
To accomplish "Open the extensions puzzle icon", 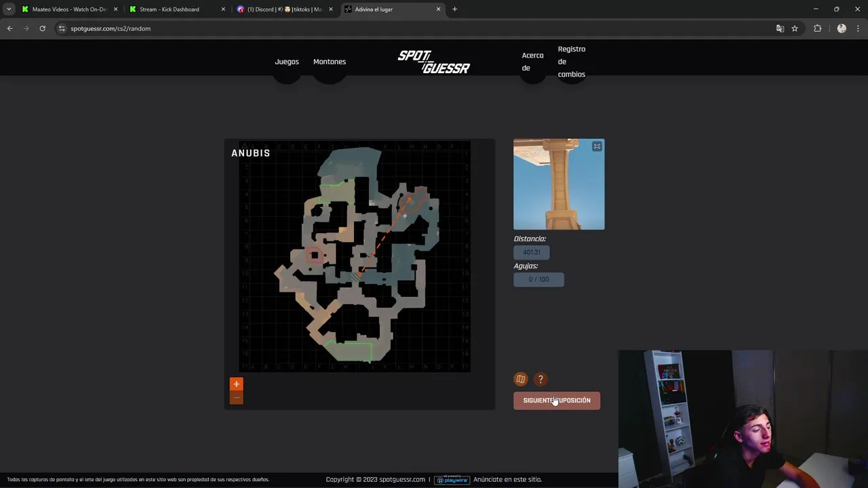I will (x=817, y=28).
